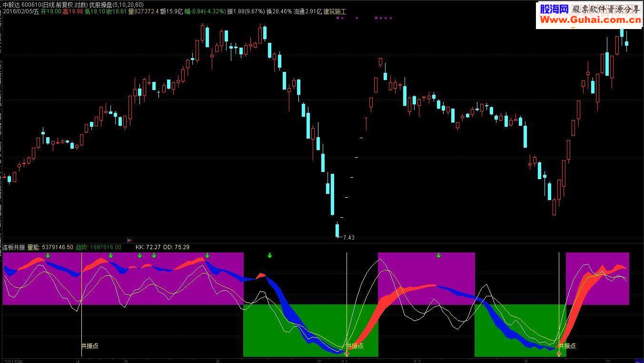Open the 连板共振 sub-indicator name
Screen dimensions: 644x363
14,247
